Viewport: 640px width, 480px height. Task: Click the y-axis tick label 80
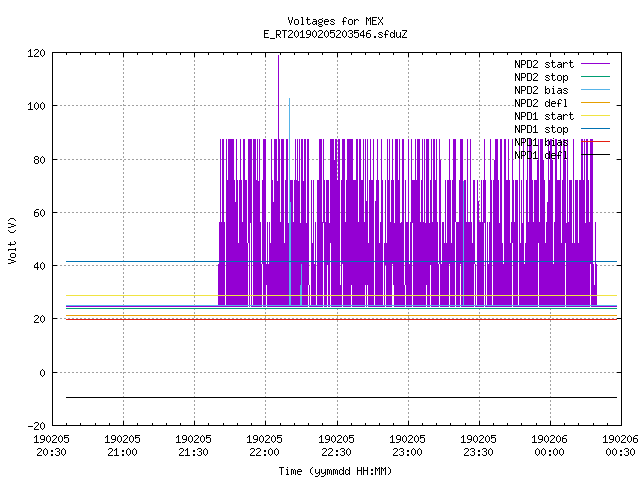click(x=39, y=160)
